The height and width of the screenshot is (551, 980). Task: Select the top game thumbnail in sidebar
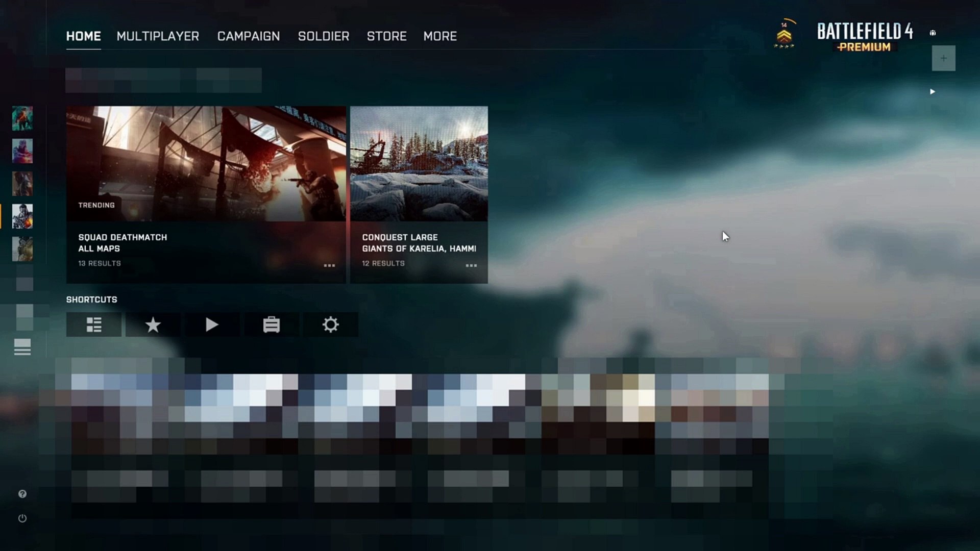click(x=22, y=118)
